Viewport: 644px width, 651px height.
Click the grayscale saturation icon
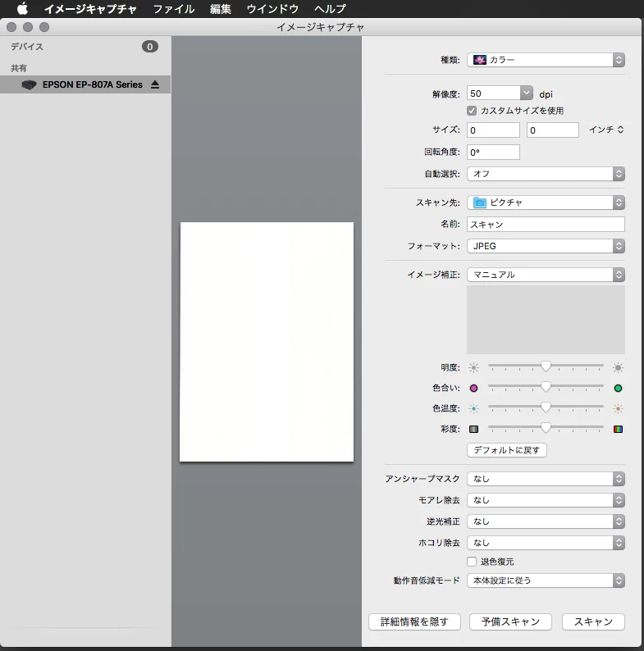[473, 430]
